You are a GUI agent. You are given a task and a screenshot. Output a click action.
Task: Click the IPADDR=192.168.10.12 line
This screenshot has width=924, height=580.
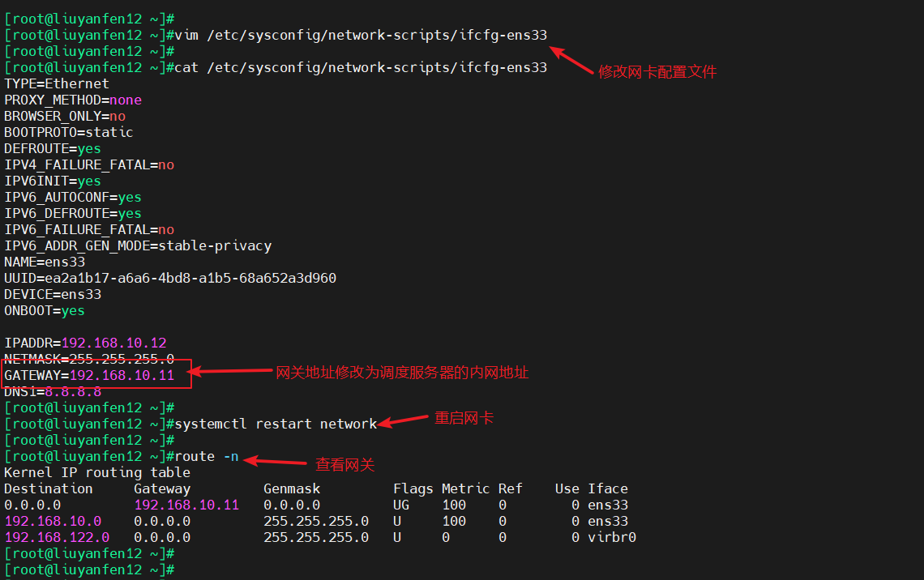click(85, 343)
